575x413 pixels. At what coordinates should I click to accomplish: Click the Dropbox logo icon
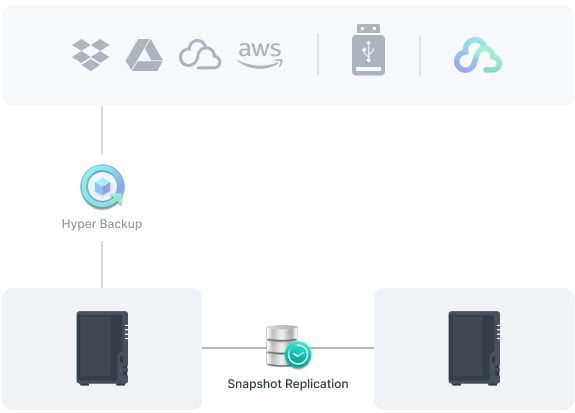click(x=91, y=55)
